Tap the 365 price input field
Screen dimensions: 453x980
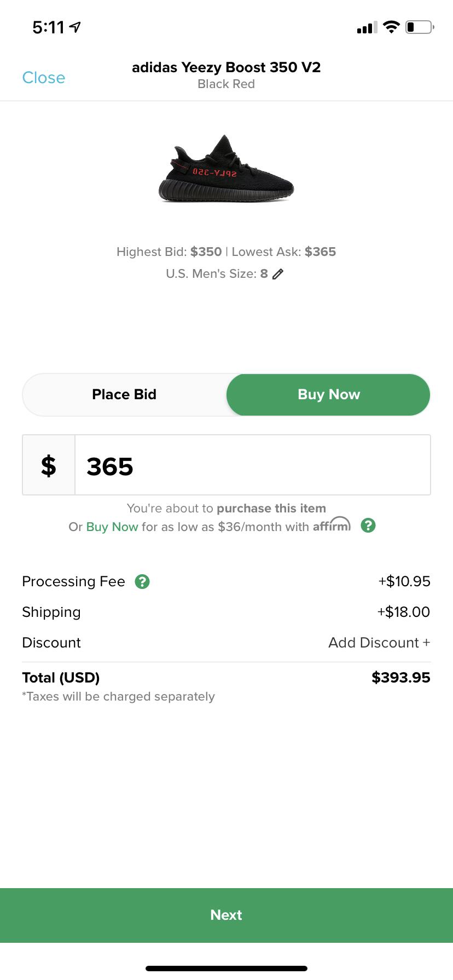tap(252, 465)
